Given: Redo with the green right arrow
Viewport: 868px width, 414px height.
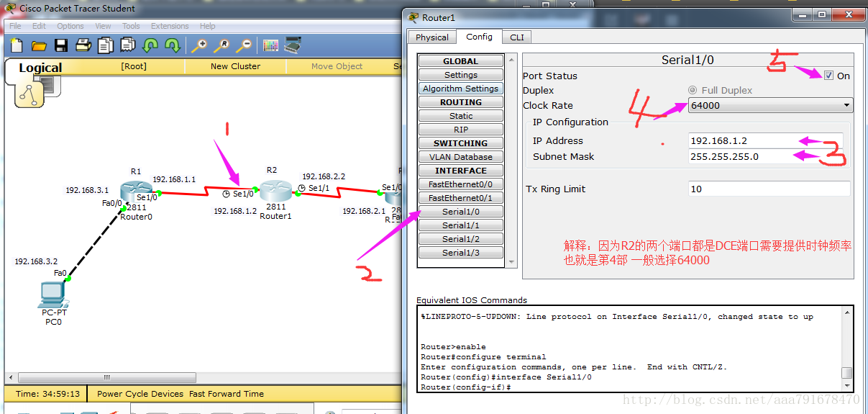Looking at the screenshot, I should (x=173, y=45).
